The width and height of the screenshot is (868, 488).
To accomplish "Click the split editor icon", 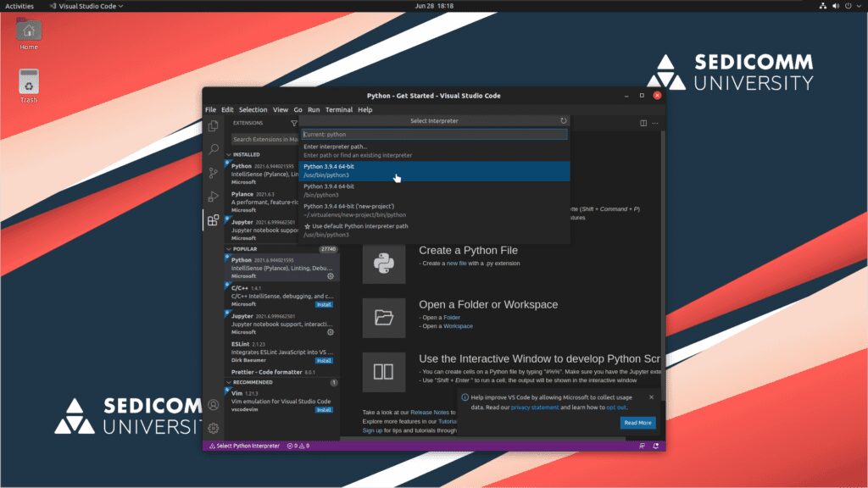I will pos(643,123).
